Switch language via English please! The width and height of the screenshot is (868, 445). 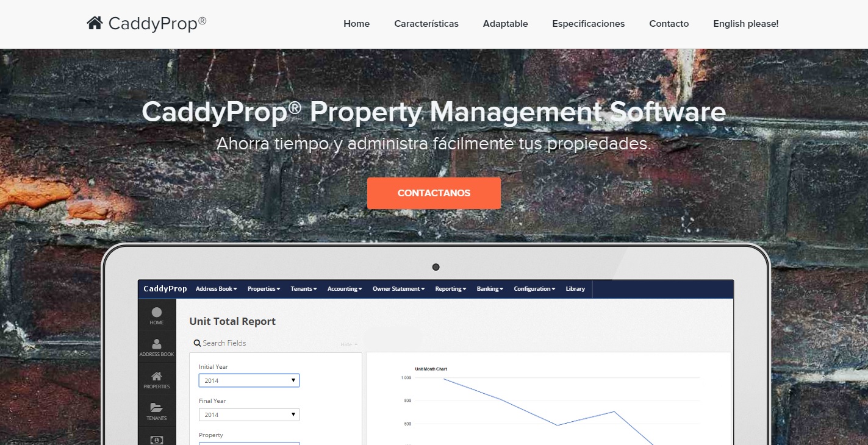click(746, 24)
